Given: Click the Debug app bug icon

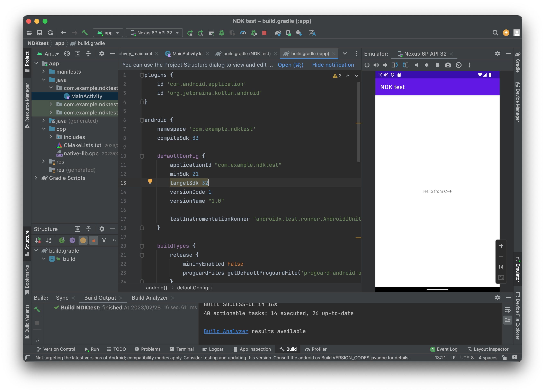Looking at the screenshot, I should click(222, 33).
